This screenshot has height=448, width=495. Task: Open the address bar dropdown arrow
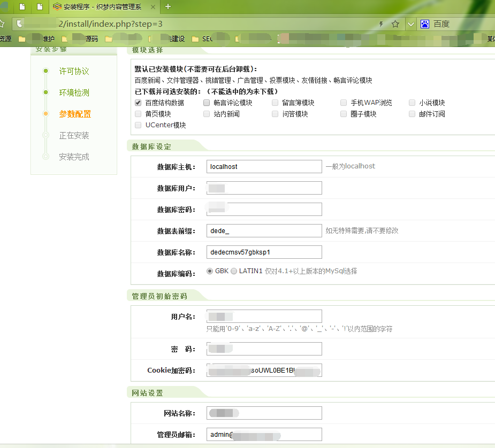[411, 24]
